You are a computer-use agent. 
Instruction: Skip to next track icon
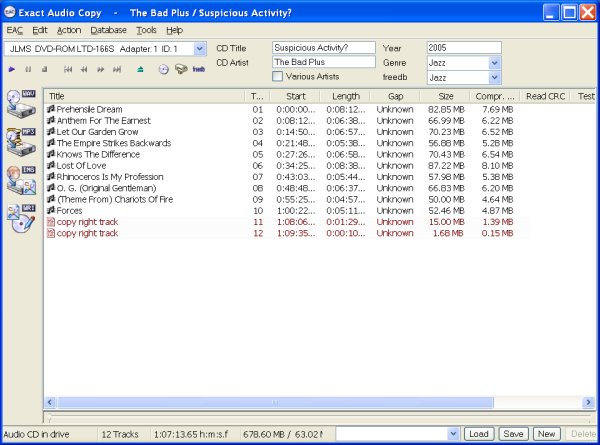pos(117,69)
